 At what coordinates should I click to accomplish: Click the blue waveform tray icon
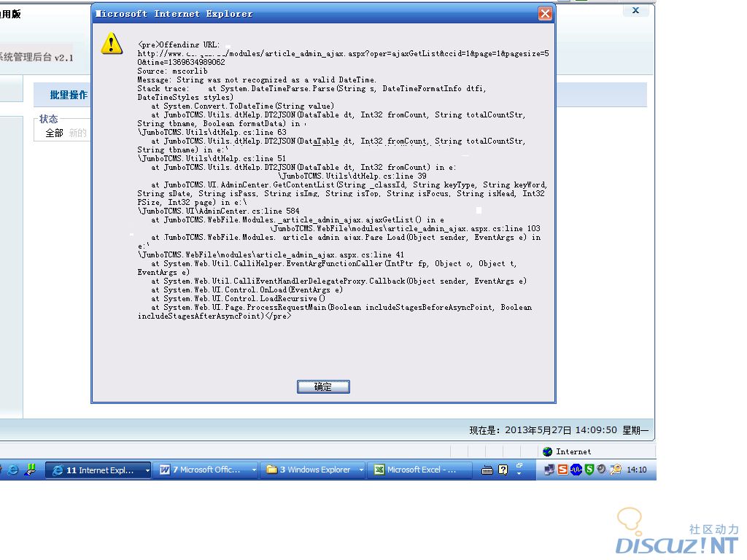coord(576,470)
